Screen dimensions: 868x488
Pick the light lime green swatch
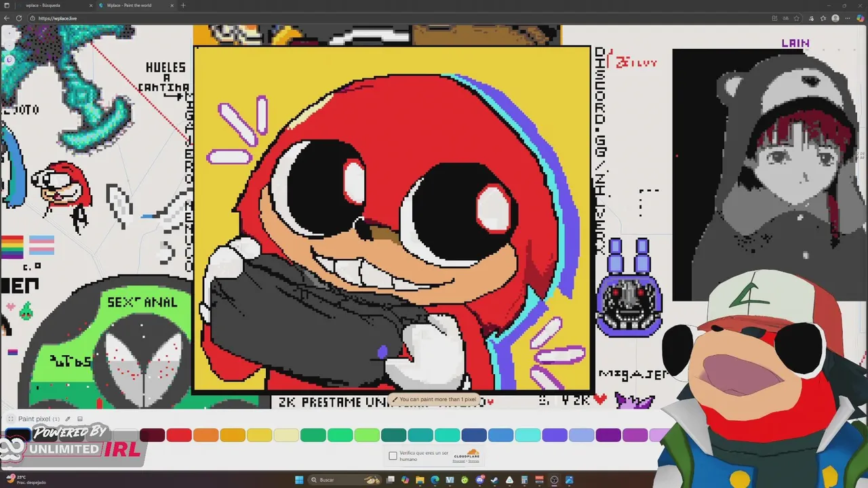point(367,435)
